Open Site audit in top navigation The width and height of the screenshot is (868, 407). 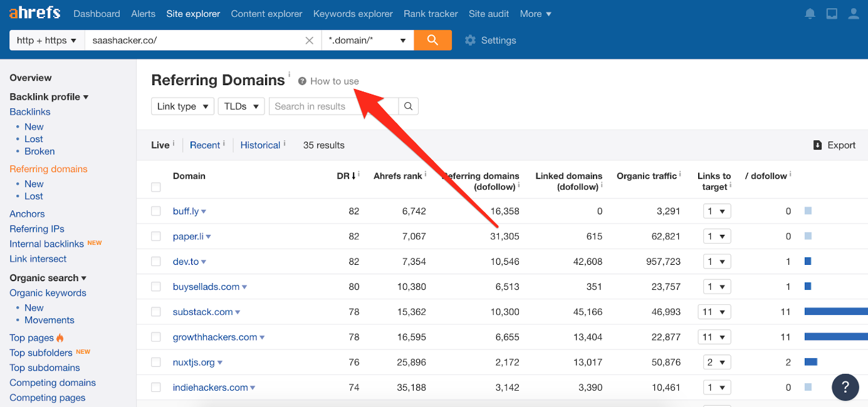click(489, 14)
